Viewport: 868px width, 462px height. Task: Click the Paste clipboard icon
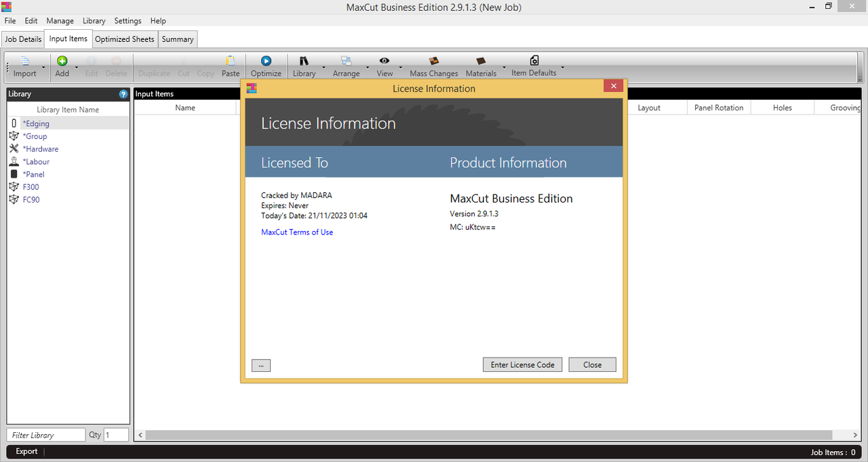pos(231,61)
